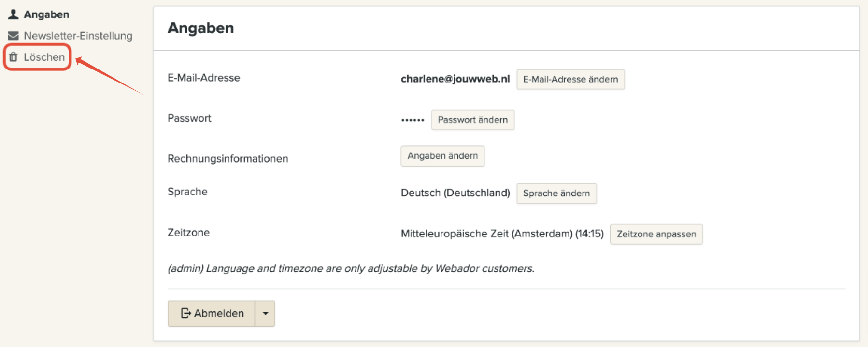868x347 pixels.
Task: Go to Newsletter-Einstellung in the sidebar
Action: [x=78, y=36]
